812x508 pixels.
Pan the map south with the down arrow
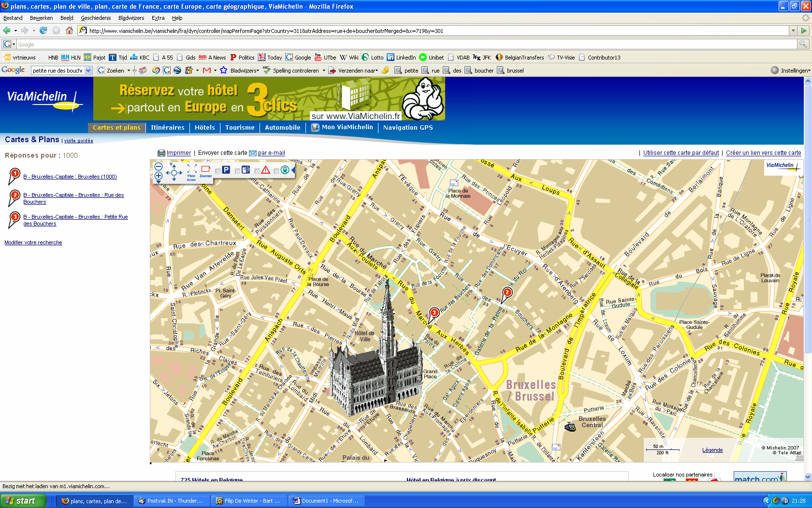(x=174, y=179)
